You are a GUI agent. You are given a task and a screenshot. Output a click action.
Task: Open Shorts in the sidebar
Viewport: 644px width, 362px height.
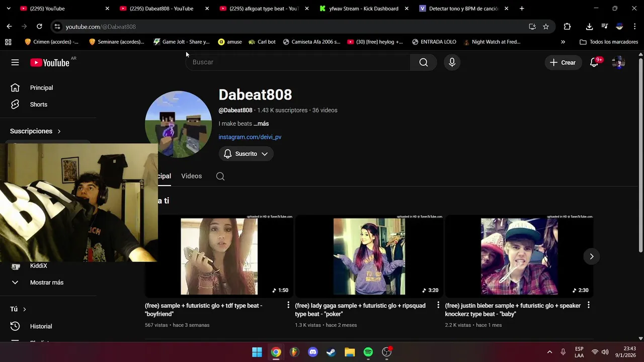(39, 105)
